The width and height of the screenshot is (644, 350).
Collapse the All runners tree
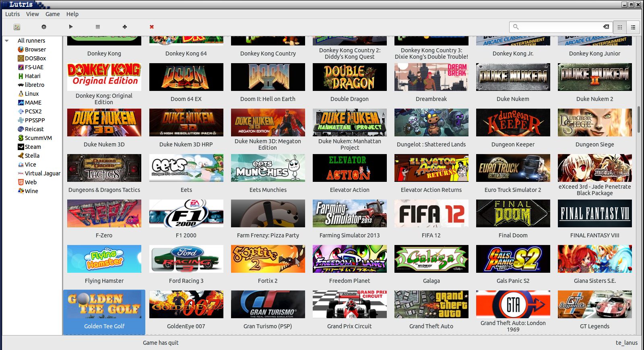click(x=7, y=41)
